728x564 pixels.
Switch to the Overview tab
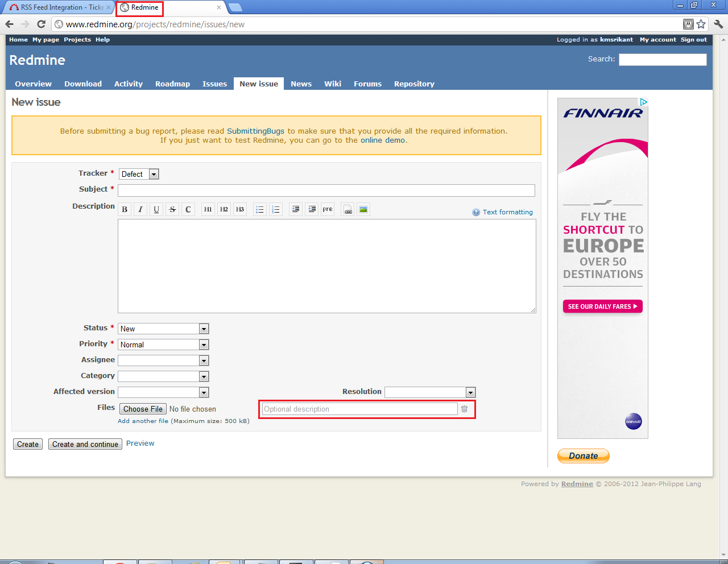(x=33, y=84)
